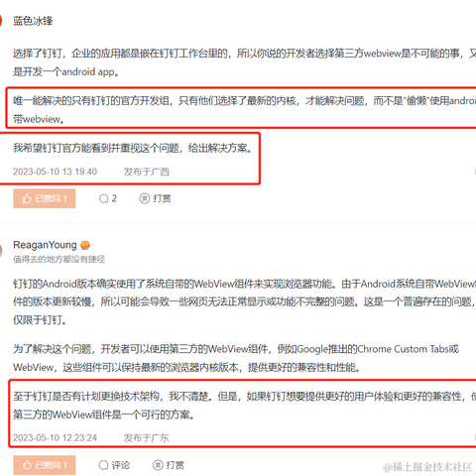Open the 2 replies comment bubble icon
This screenshot has width=476, height=476.
click(x=103, y=198)
